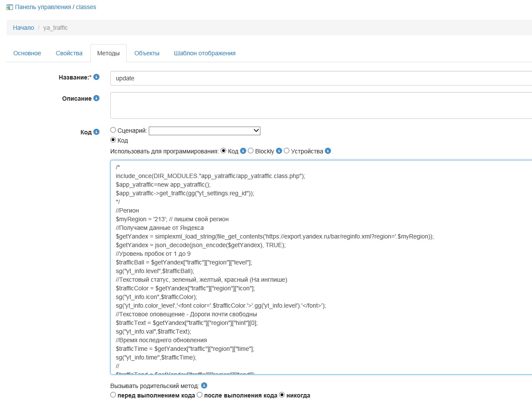The height and width of the screenshot is (404, 532).
Task: Click info icon after the Код programming option
Action: pos(243,151)
